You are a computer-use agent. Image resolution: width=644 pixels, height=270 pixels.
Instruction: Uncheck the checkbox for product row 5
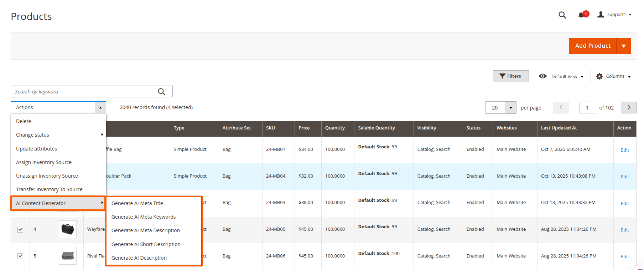pyautogui.click(x=20, y=256)
